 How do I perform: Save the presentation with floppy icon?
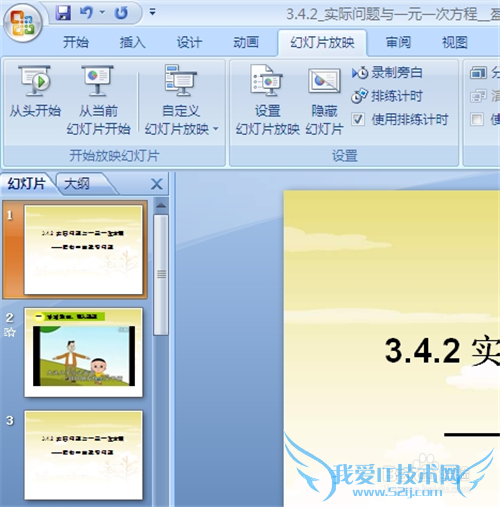pos(63,13)
